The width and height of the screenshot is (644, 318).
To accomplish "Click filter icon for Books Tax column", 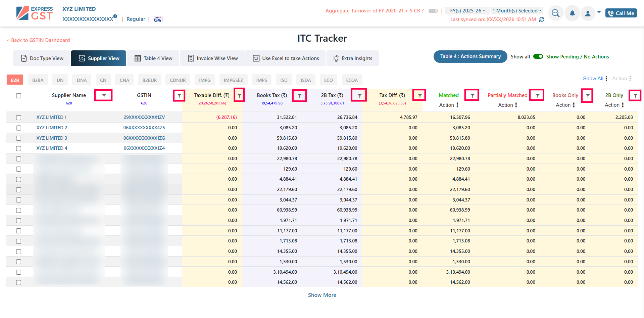I will pyautogui.click(x=299, y=96).
